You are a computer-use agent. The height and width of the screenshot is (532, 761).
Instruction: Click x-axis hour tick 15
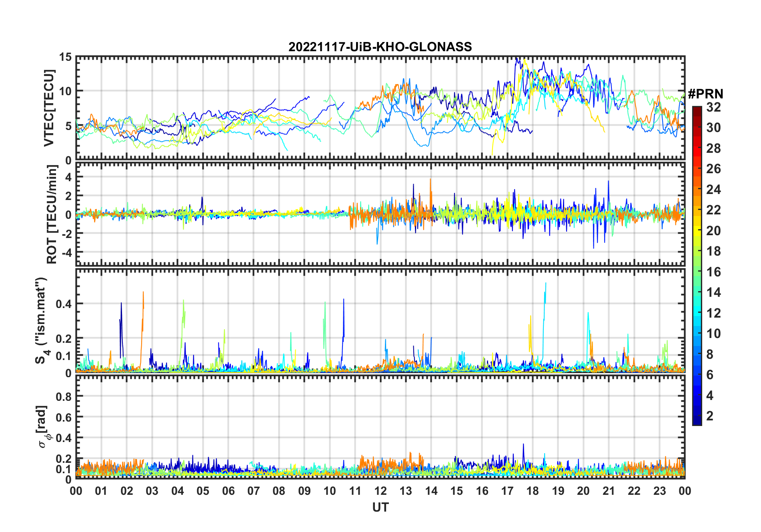457,491
